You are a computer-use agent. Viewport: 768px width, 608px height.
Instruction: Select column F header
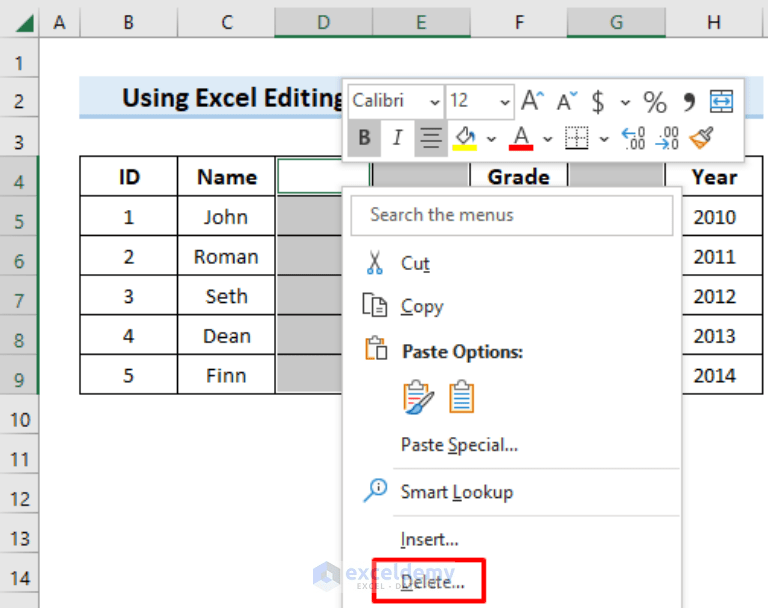click(519, 22)
